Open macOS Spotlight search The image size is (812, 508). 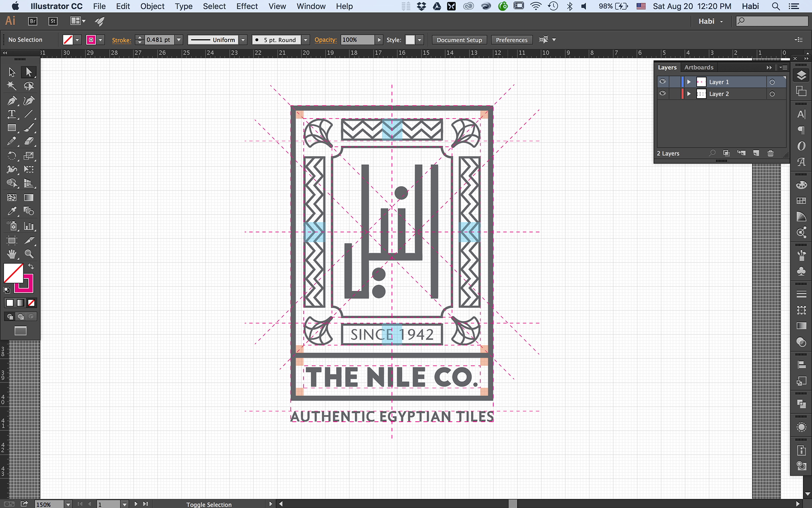coord(776,6)
